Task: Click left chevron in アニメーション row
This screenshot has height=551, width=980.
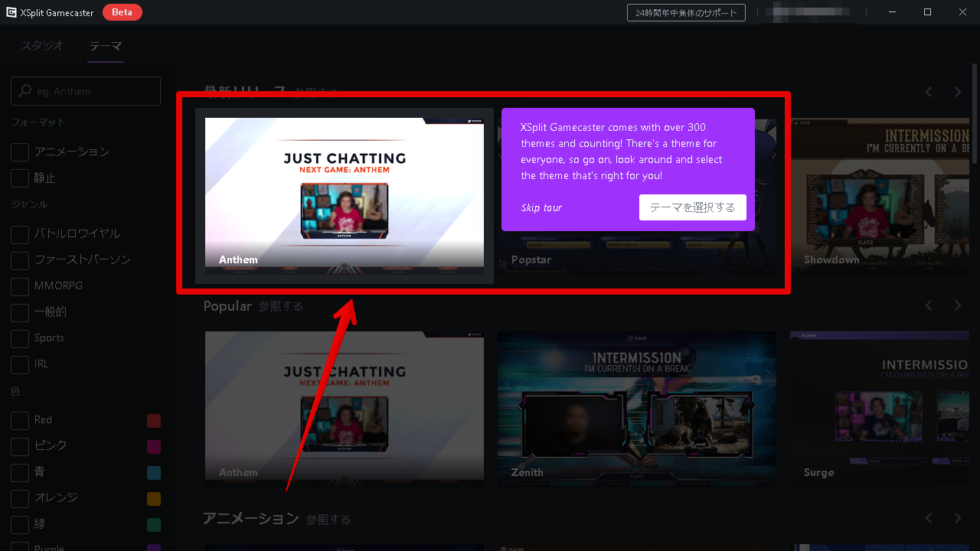Action: tap(929, 518)
